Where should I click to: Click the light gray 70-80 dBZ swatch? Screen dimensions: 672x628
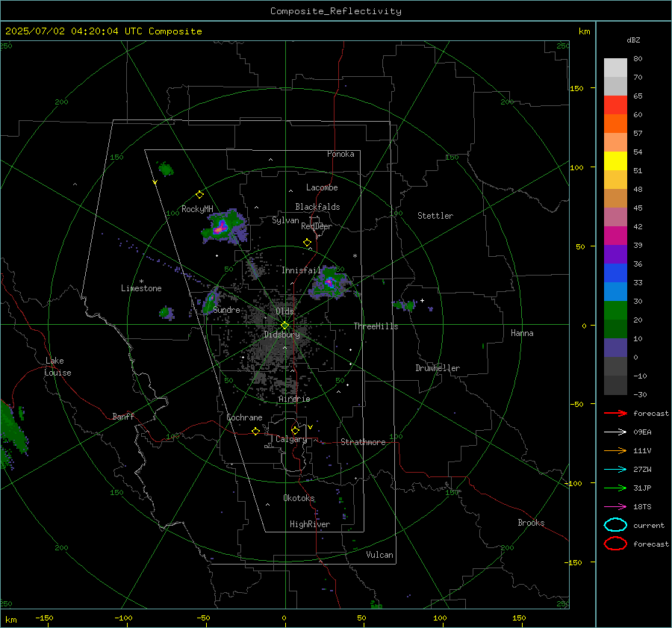tap(615, 68)
